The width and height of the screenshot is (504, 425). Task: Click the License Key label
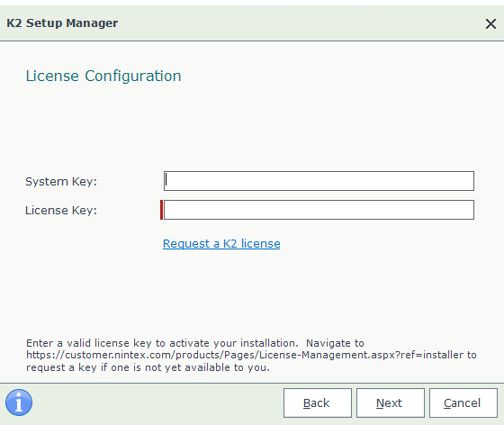click(x=61, y=211)
